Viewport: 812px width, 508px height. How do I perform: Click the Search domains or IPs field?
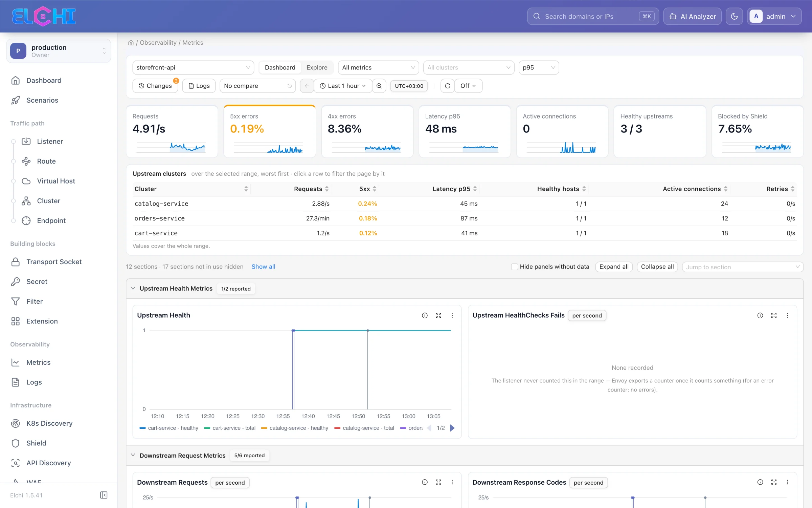click(x=593, y=16)
